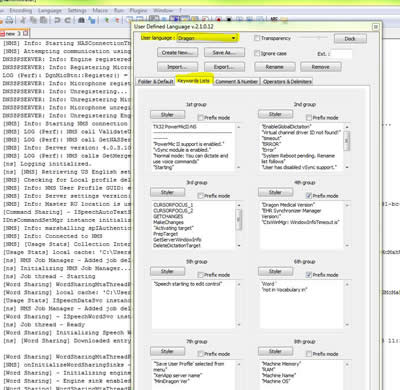Click 'MakeChanges' keyword in 3rd group
This screenshot has width=400, height=390.
168,222
